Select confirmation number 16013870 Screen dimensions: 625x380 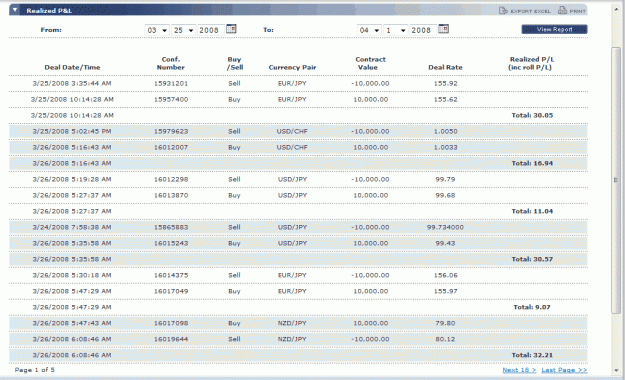pos(171,195)
